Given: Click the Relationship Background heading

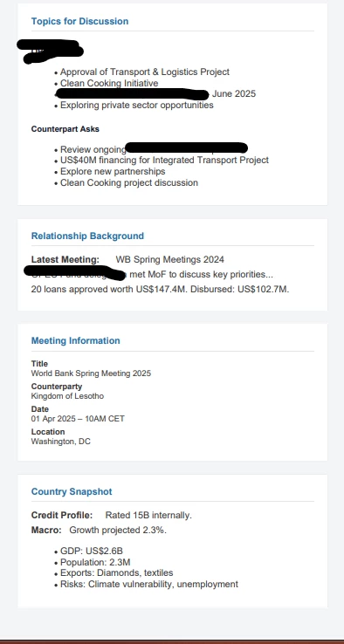Looking at the screenshot, I should tap(87, 236).
